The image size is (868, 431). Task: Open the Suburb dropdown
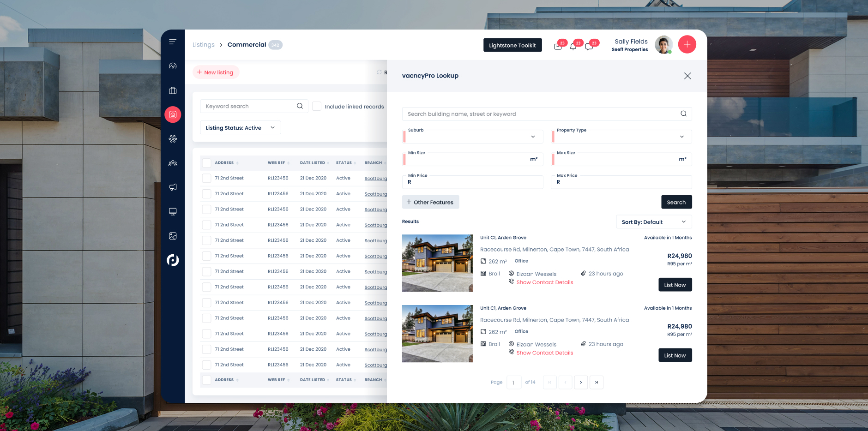[473, 137]
